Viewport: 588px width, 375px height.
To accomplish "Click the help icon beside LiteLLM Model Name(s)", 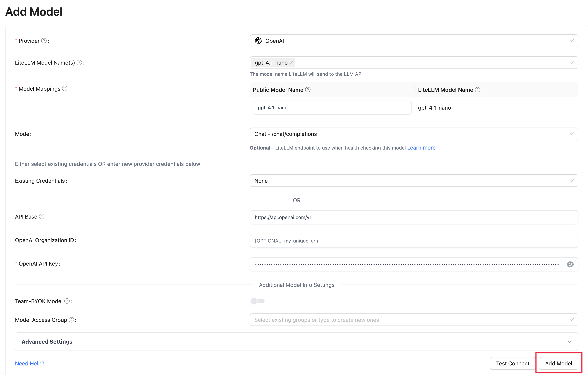I will [x=79, y=63].
